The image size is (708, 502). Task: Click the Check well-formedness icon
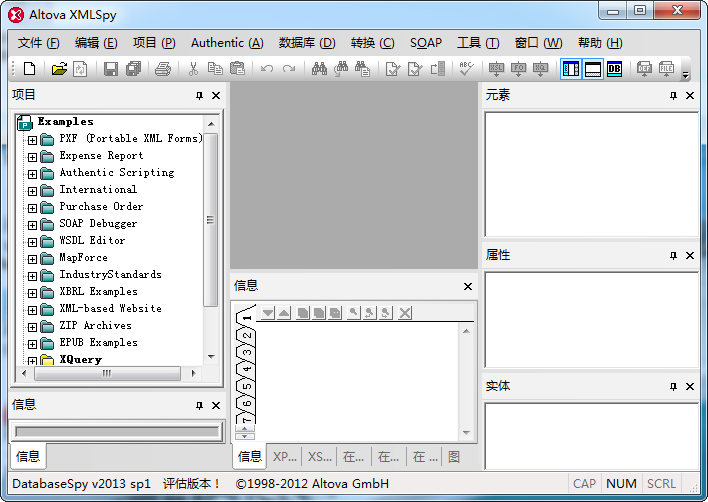392,69
